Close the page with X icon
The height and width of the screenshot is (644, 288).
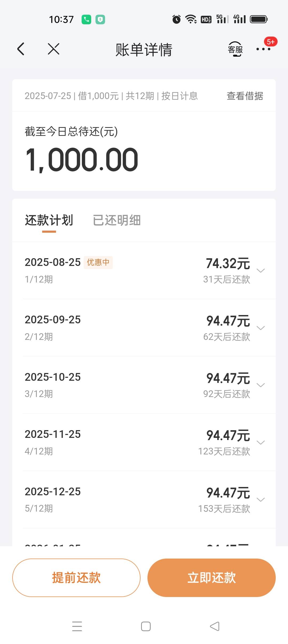(54, 49)
